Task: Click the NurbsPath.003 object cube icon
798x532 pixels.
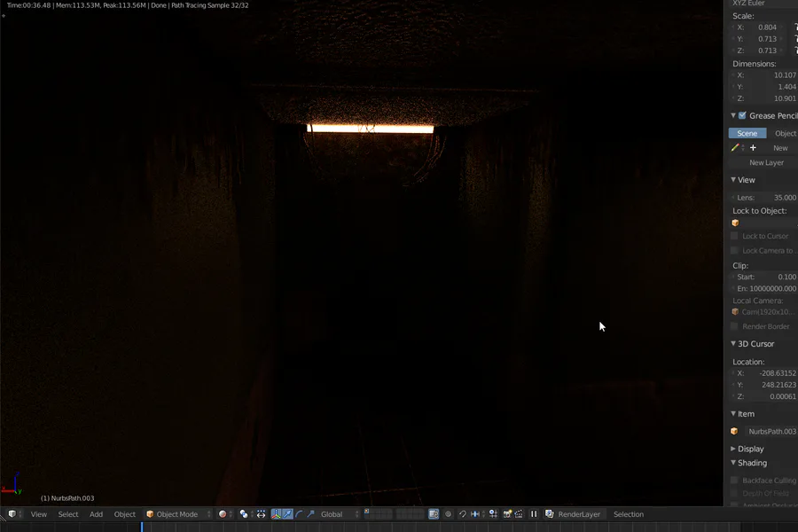Action: pyautogui.click(x=734, y=431)
